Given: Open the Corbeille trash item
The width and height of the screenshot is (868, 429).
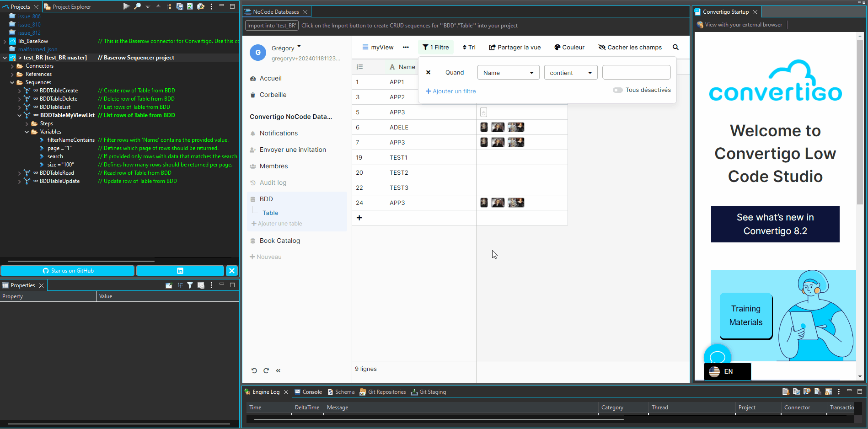Looking at the screenshot, I should coord(273,95).
